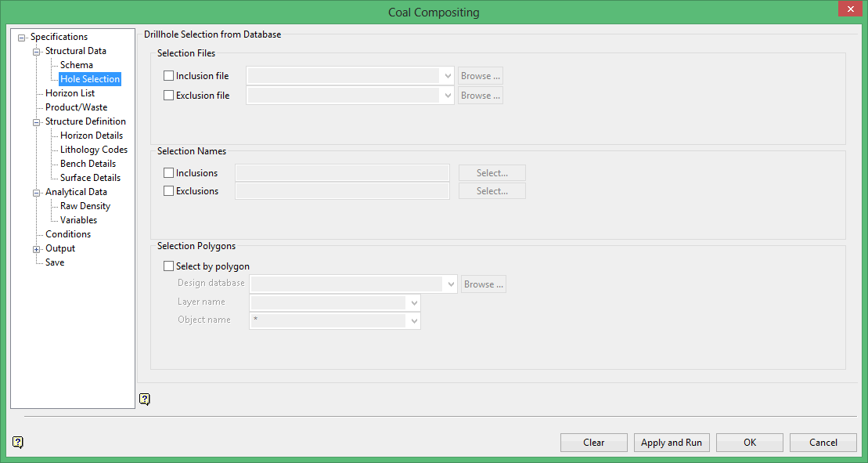The height and width of the screenshot is (463, 868).
Task: Enable the Inclusion file checkbox
Action: (169, 76)
